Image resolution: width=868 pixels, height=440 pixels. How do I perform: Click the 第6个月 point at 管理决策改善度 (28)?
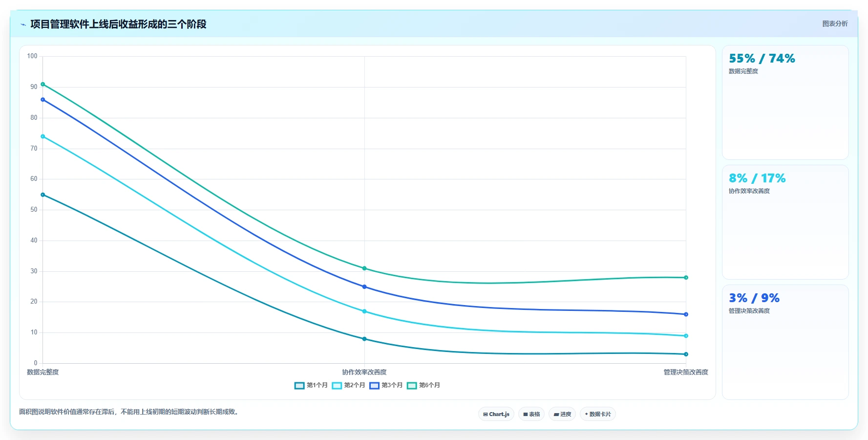(x=686, y=278)
